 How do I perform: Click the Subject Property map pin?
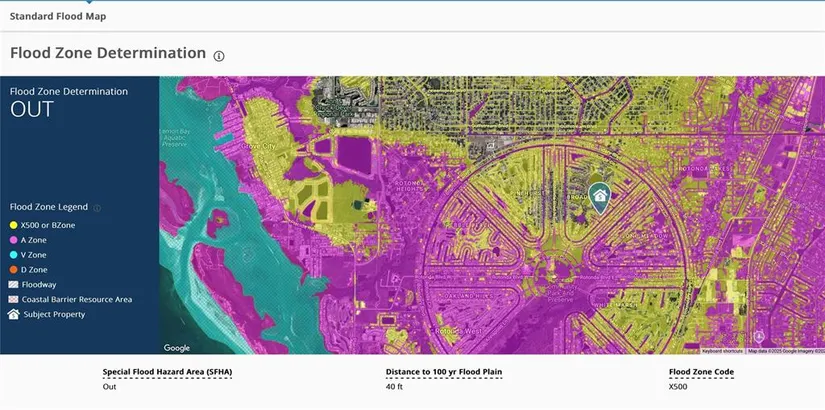pyautogui.click(x=599, y=195)
